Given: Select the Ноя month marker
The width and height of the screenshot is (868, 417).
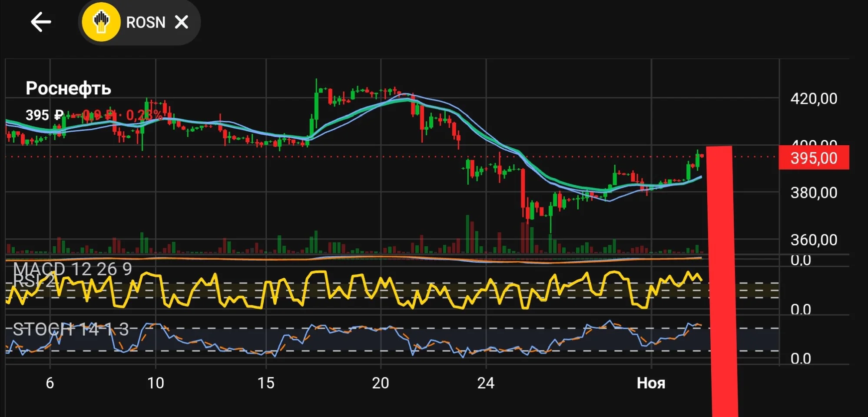Looking at the screenshot, I should coord(651,383).
